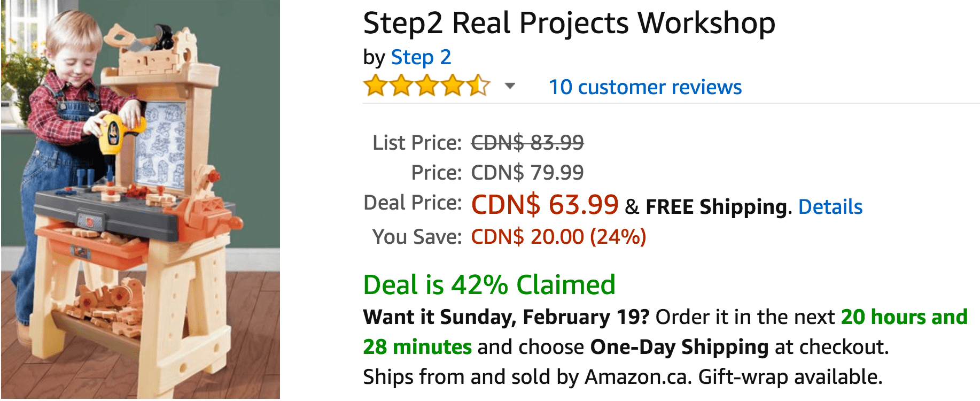980x401 pixels.
Task: Click the CDN$ 79.99 regular price
Action: click(527, 173)
